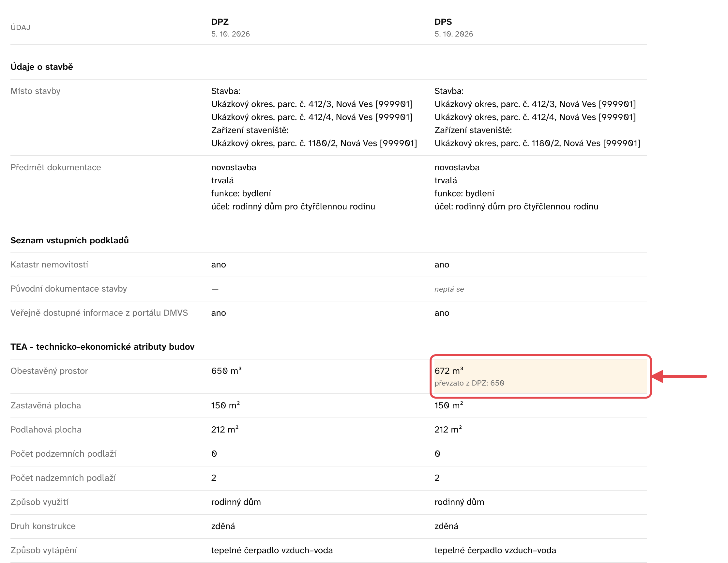Select the 650 m³ value in DPZ column
728x563 pixels.
pyautogui.click(x=226, y=371)
